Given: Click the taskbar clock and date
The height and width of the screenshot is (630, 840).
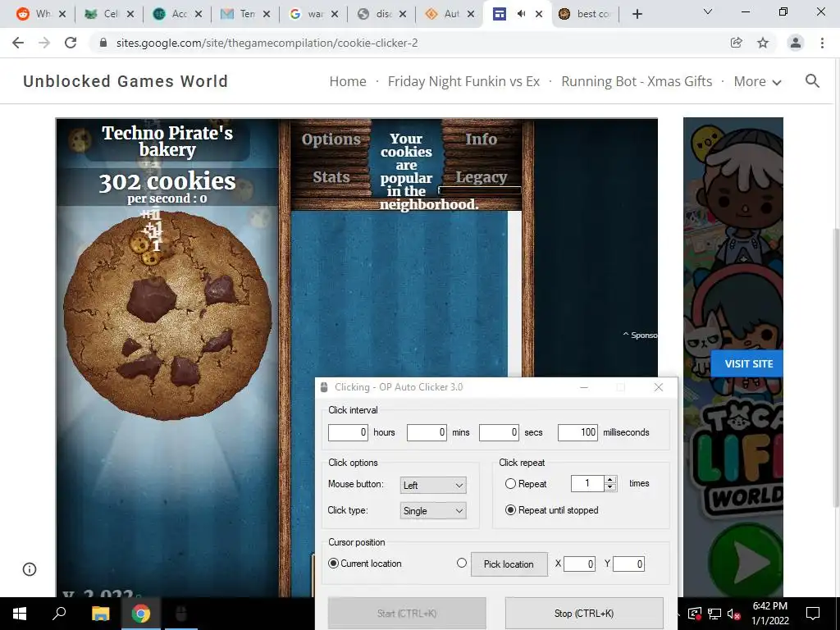Looking at the screenshot, I should [770, 614].
